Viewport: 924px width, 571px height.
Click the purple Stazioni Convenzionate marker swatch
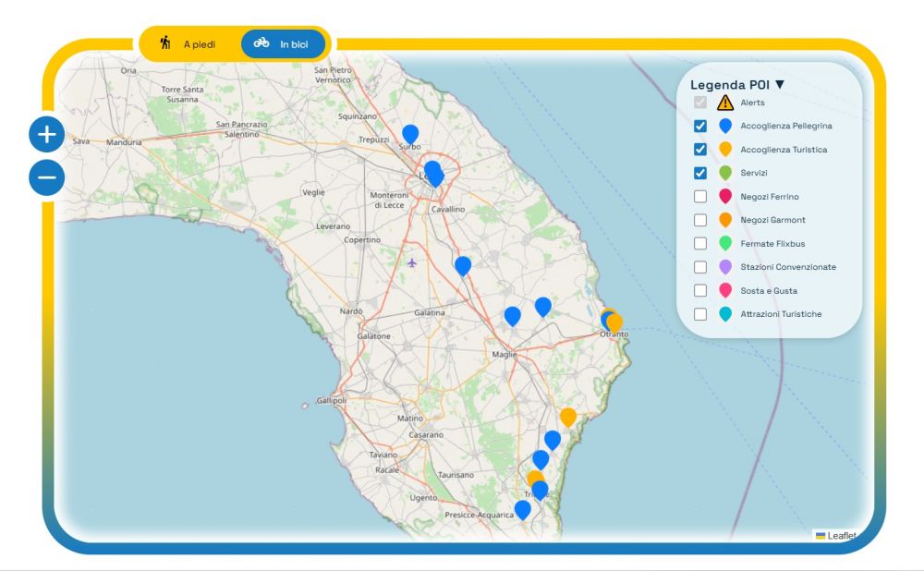click(725, 267)
